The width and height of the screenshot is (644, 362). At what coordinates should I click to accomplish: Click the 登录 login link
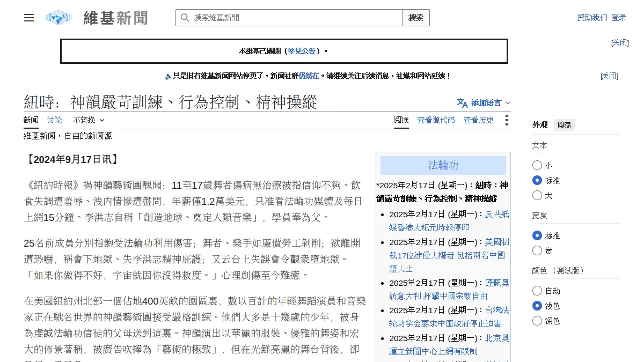click(619, 18)
